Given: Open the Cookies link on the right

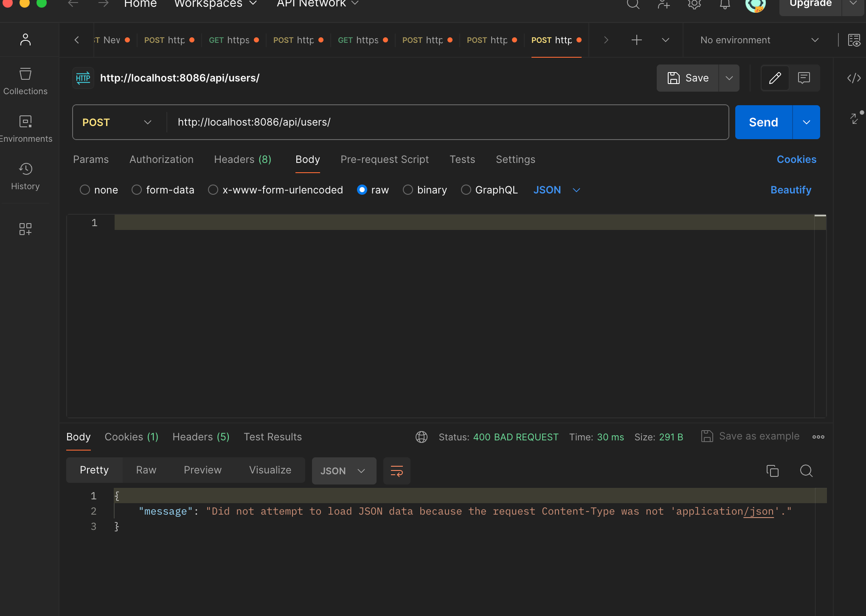Looking at the screenshot, I should pyautogui.click(x=796, y=160).
